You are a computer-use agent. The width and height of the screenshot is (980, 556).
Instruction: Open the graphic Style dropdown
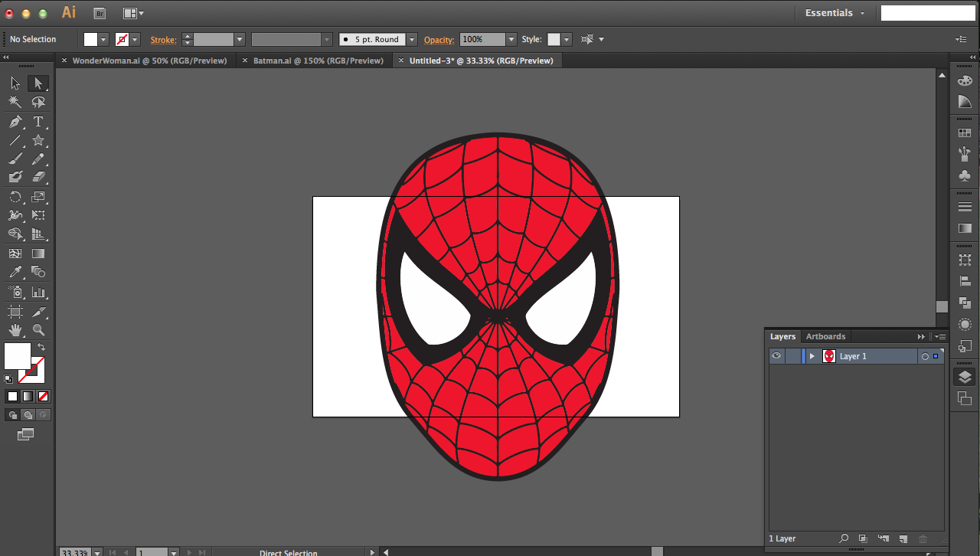click(x=566, y=39)
